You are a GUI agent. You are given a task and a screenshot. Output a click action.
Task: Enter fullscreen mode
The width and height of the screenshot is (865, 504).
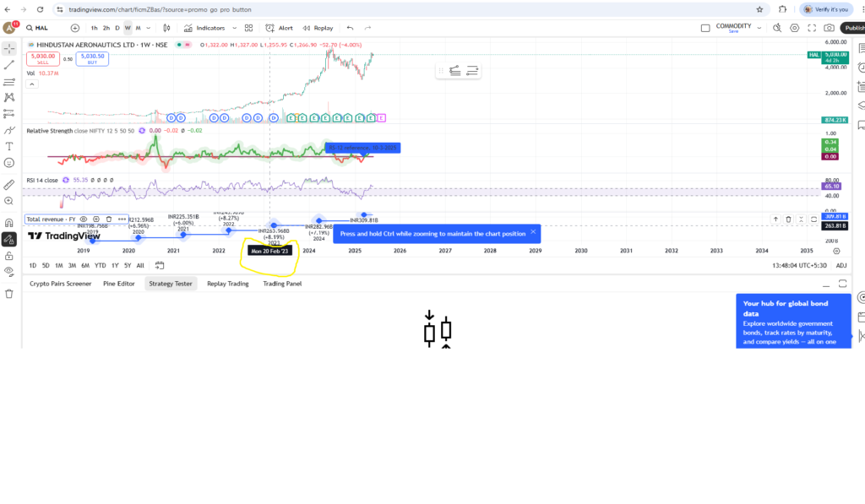pyautogui.click(x=812, y=28)
